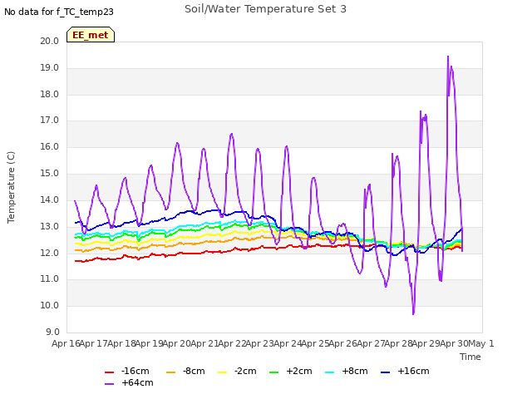Click the -8cm legend label
Screen dimensions: 532x399
194,372
